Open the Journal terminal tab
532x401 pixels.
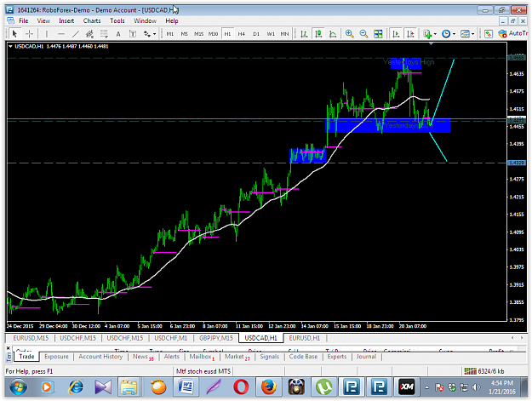[366, 357]
